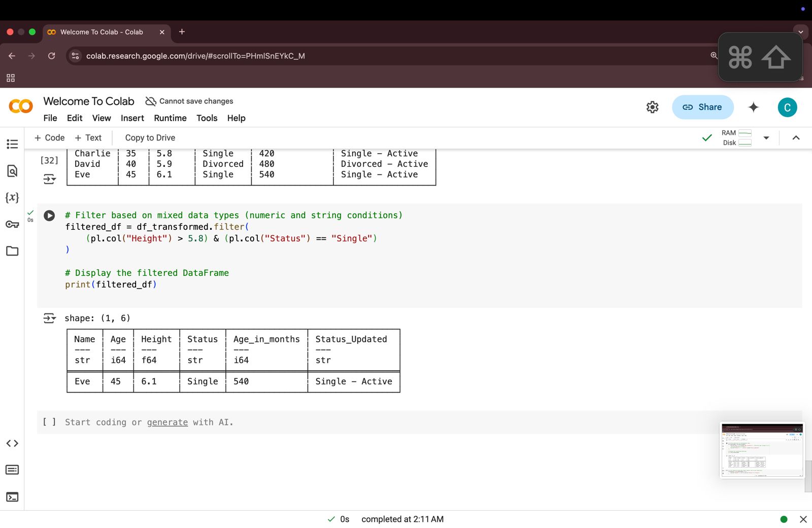Screen dimensions: 812x528
Task: Click the Eve cell in output table
Action: tap(82, 381)
